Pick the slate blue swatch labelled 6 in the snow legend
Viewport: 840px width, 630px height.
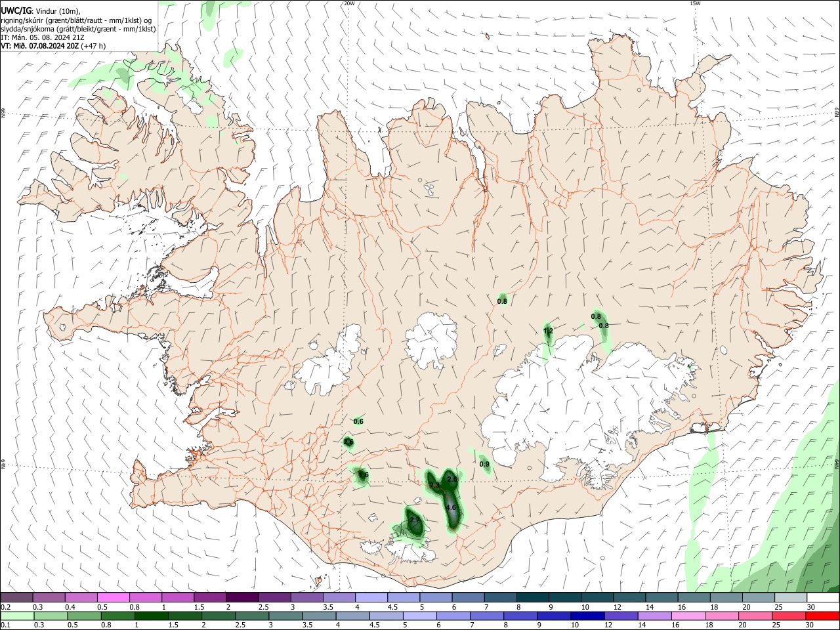pos(468,598)
